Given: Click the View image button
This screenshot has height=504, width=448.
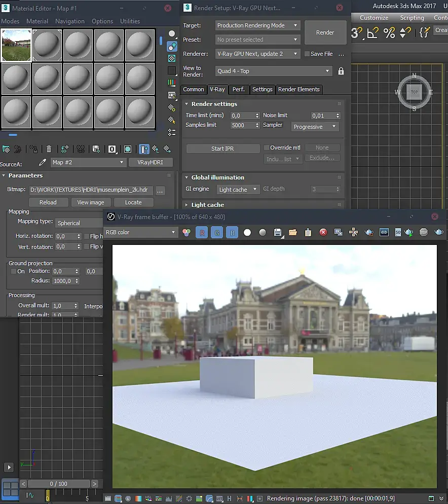Looking at the screenshot, I should tap(90, 202).
